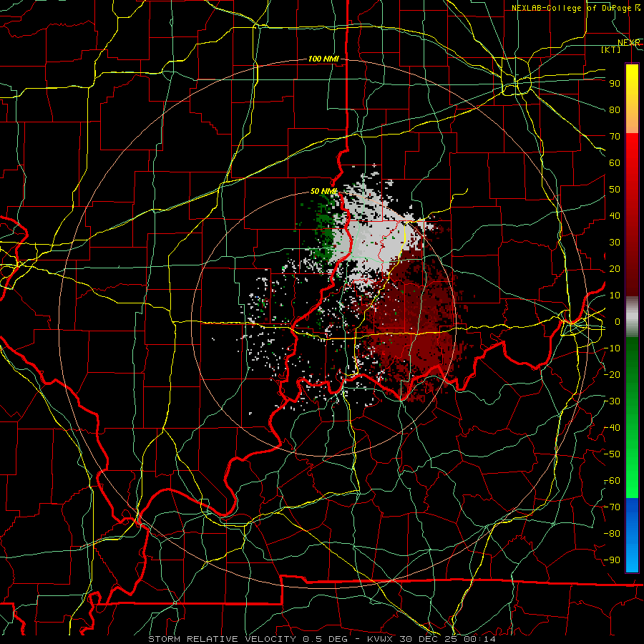Image resolution: width=644 pixels, height=644 pixels.
Task: Click the 90 value on velocity scale
Action: 615,84
